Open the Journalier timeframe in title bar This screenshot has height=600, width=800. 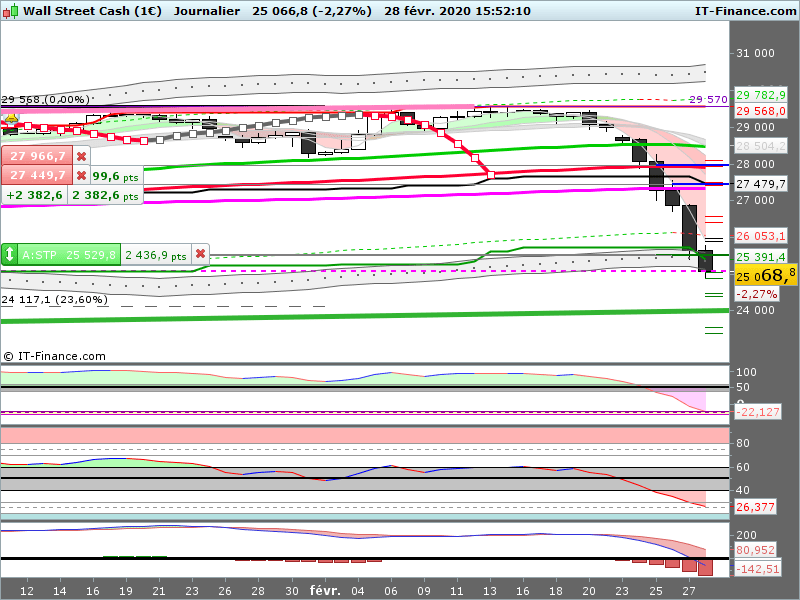[205, 10]
